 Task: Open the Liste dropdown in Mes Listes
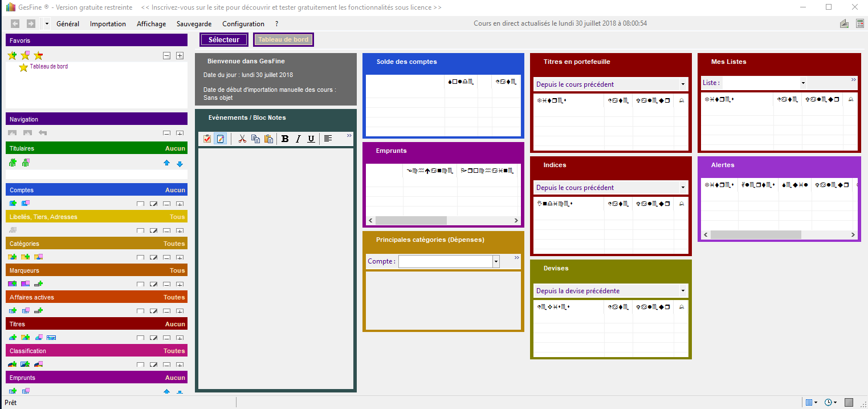803,83
